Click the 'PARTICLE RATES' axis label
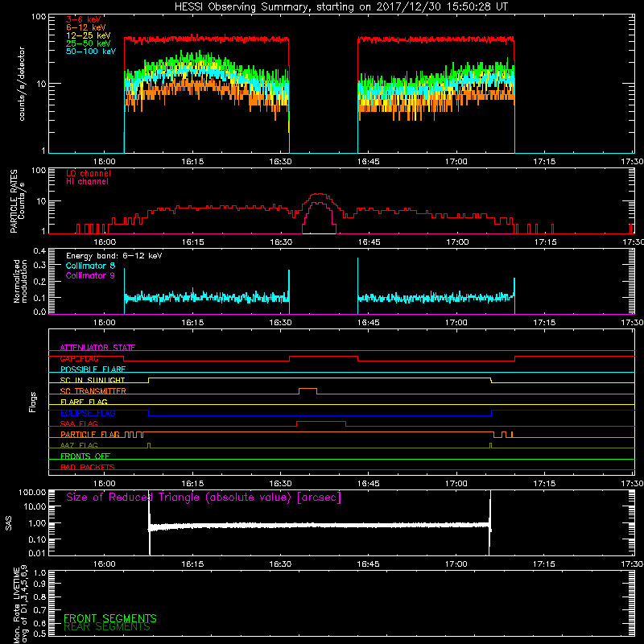The image size is (644, 644). (14, 201)
